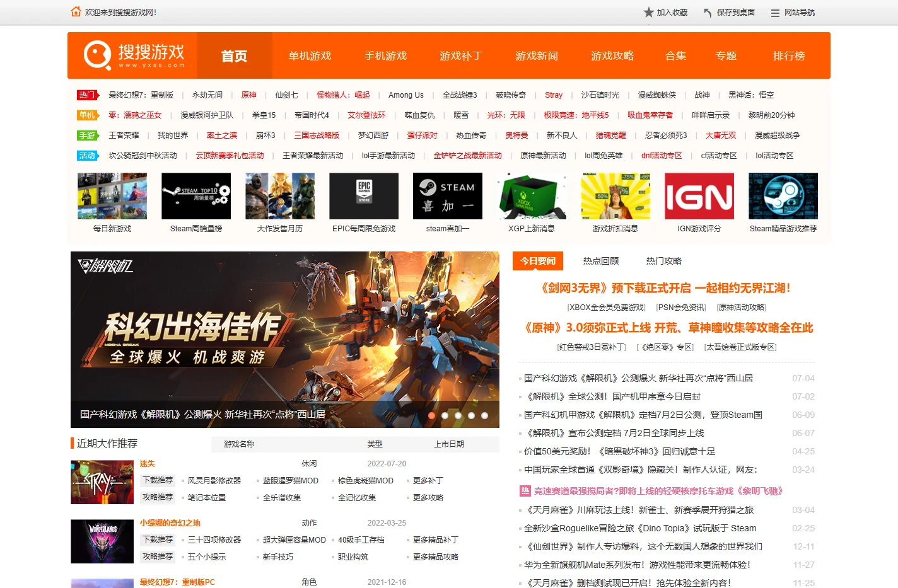The height and width of the screenshot is (588, 898).
Task: Open the 艾尔登法环 link
Action: point(366,115)
